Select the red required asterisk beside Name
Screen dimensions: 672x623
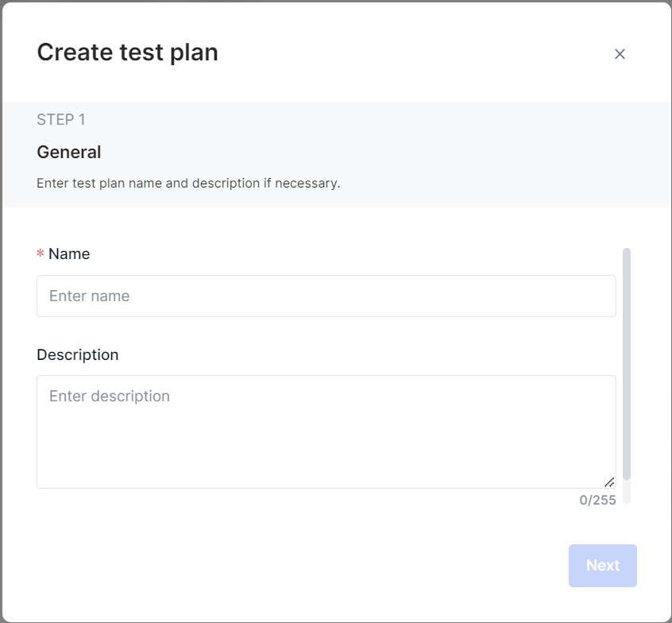click(x=41, y=253)
